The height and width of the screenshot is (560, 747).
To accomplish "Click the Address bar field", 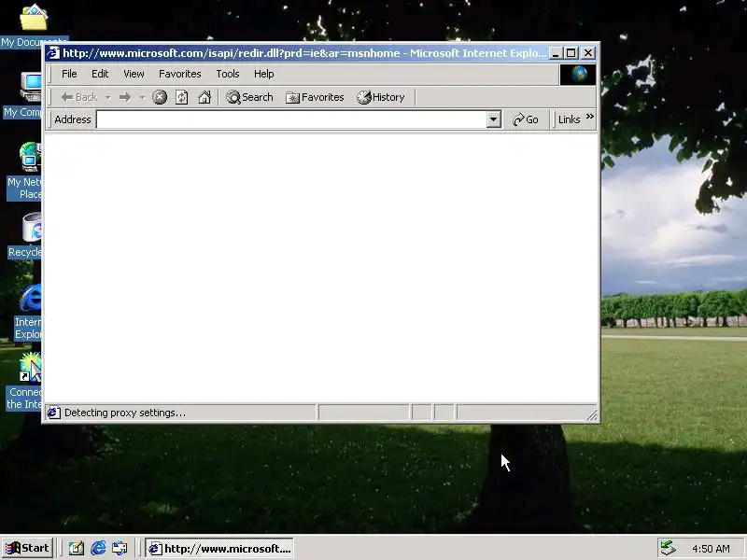I will [291, 119].
